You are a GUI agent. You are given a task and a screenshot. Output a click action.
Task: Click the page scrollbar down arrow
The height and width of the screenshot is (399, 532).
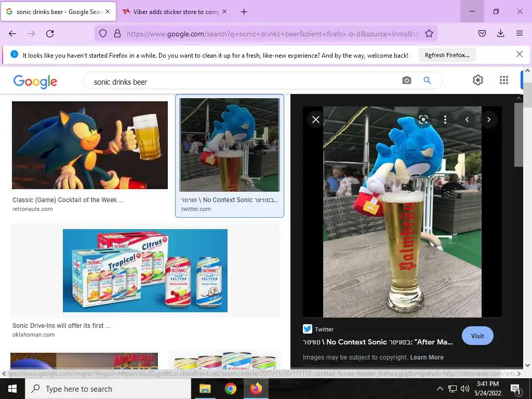coord(527,365)
